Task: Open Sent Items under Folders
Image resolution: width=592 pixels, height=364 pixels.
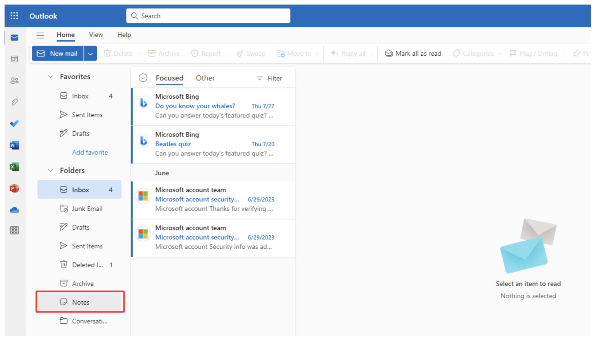Action: point(80,246)
